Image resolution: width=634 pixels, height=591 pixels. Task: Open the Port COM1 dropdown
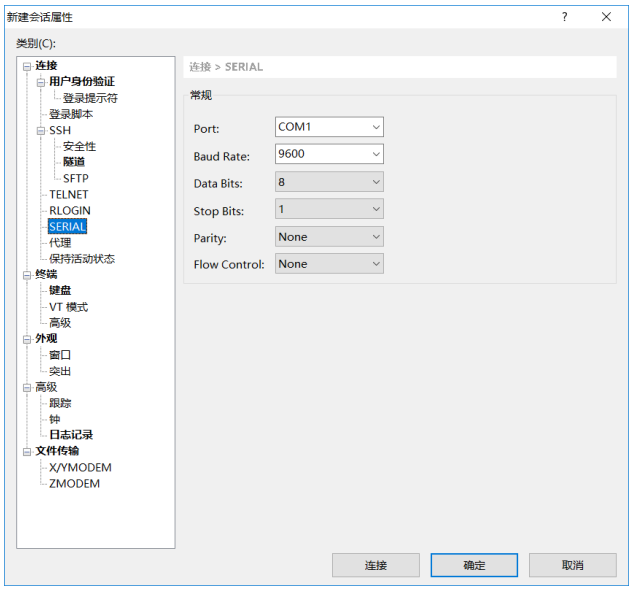[x=329, y=127]
